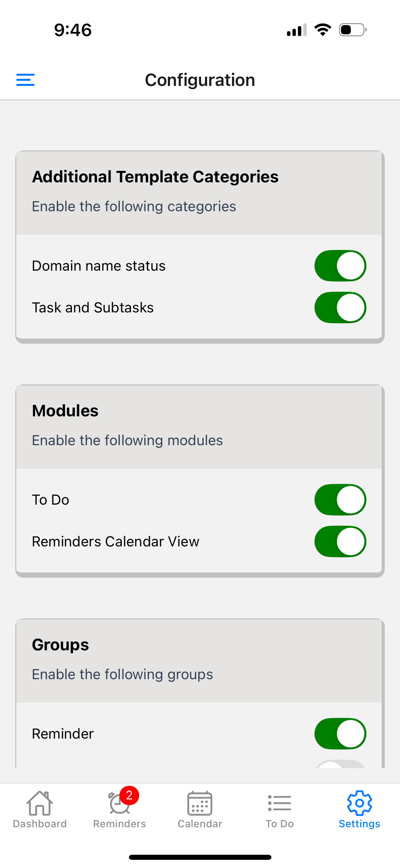Open Reminders alarm clock icon
Image resolution: width=400 pixels, height=868 pixels.
(118, 805)
